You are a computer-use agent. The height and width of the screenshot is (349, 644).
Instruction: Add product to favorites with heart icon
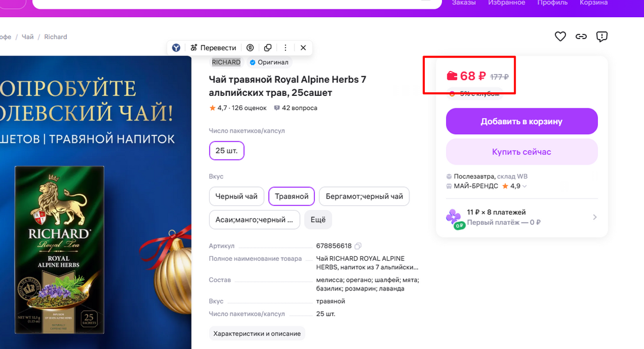coord(560,37)
